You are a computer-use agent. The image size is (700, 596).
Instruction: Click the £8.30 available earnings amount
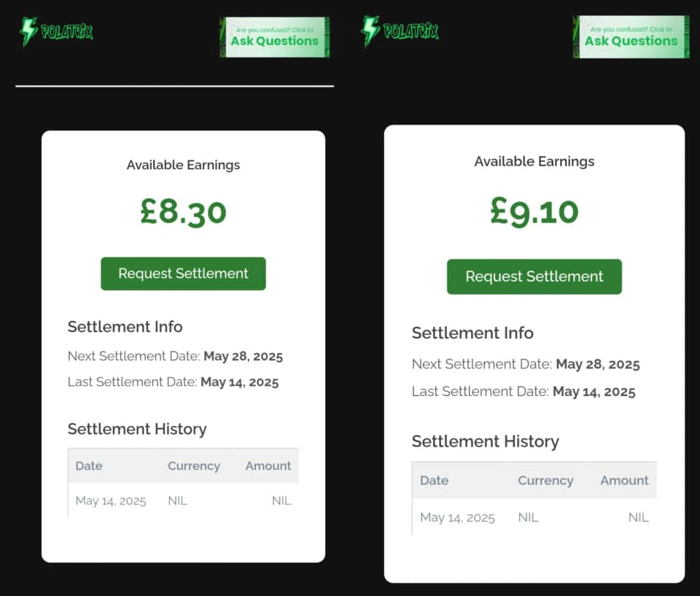pos(183,212)
